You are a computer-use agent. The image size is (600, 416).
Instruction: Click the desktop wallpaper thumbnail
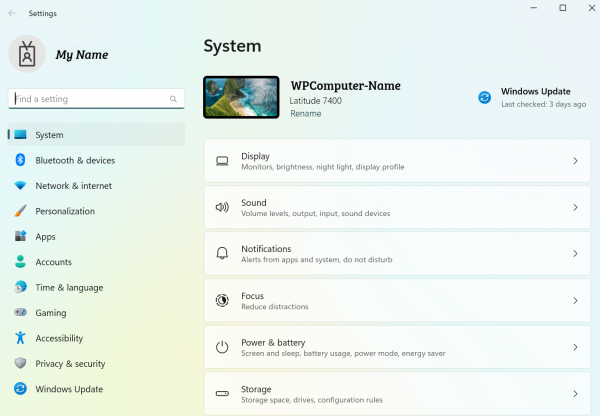(x=242, y=97)
